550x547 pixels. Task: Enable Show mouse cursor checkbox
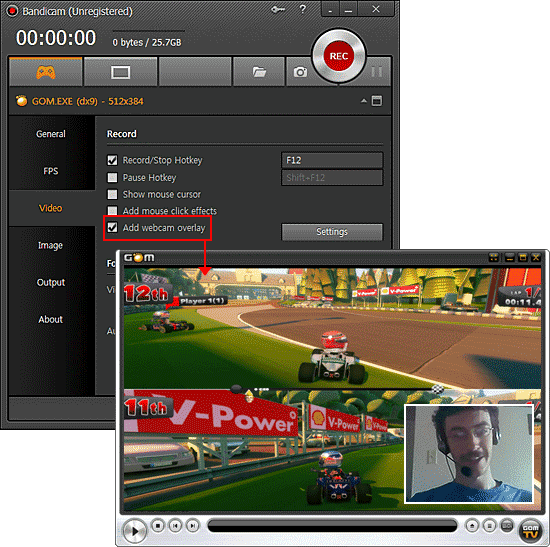point(112,194)
